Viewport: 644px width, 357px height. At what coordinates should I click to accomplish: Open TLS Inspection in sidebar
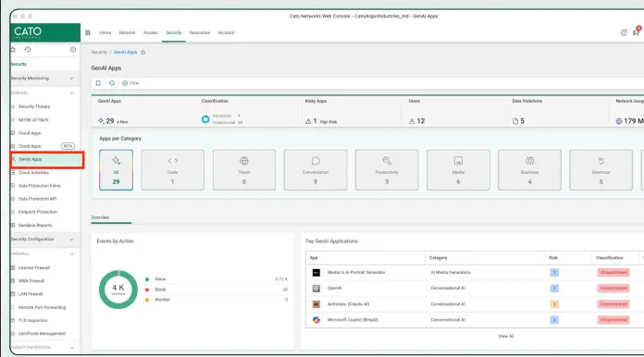click(33, 321)
